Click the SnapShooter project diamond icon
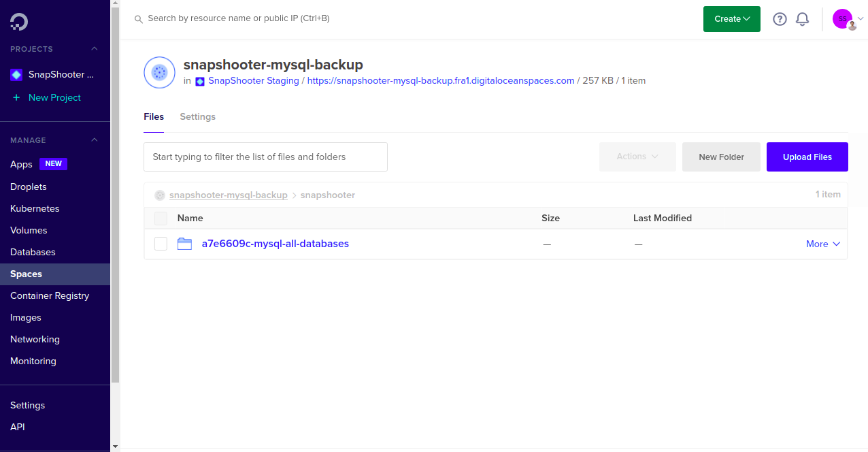Screen dimensions: 868x452 tap(16, 75)
